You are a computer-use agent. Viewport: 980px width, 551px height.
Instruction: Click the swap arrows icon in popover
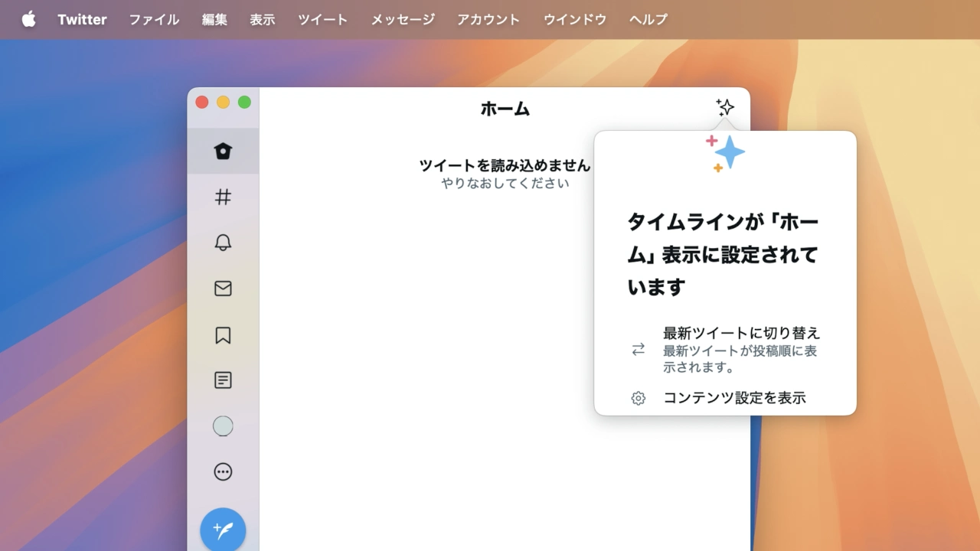tap(639, 350)
